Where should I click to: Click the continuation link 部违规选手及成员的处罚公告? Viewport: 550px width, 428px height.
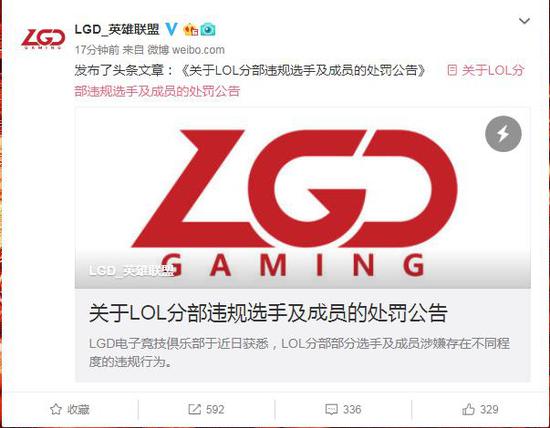tap(157, 91)
